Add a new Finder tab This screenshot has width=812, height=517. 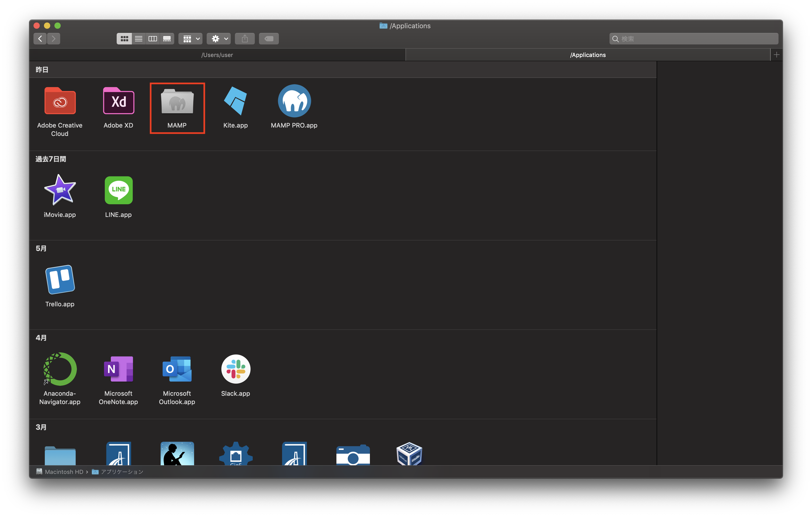click(x=776, y=55)
